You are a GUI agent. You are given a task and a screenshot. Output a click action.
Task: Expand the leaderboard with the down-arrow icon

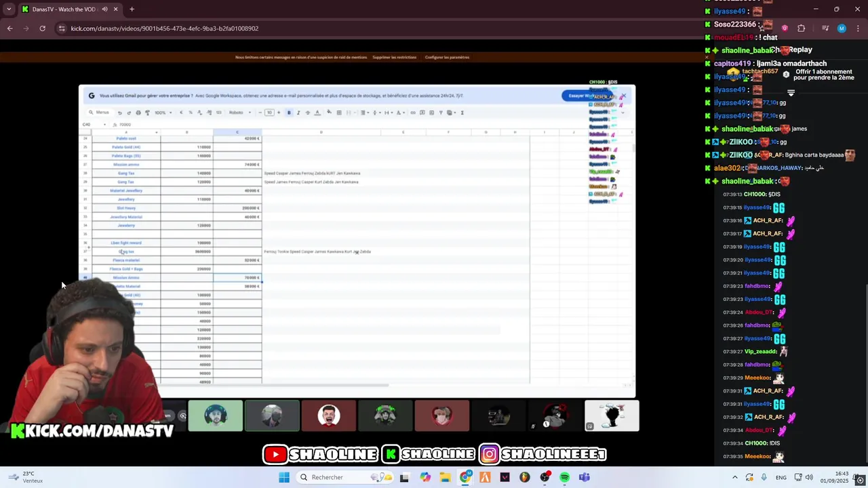point(791,93)
